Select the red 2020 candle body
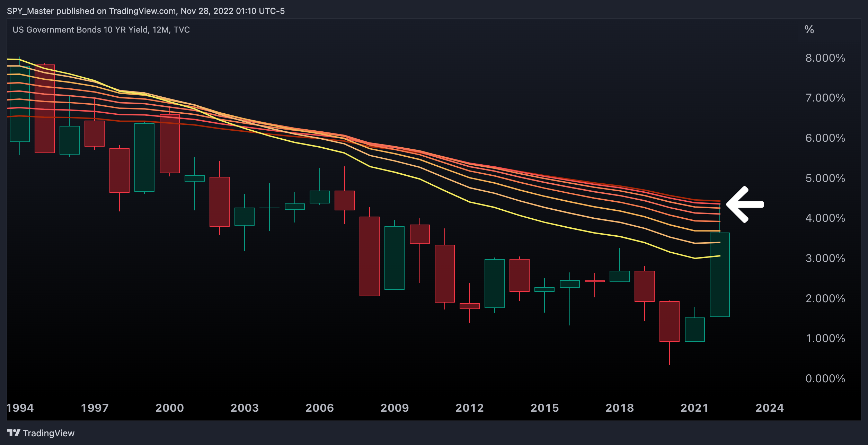The height and width of the screenshot is (445, 868). pyautogui.click(x=670, y=321)
